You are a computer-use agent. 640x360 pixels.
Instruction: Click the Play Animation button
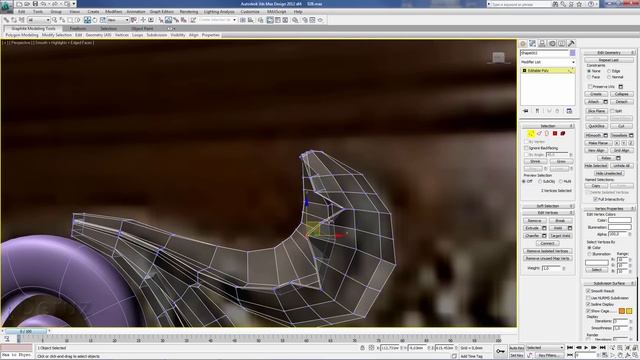(x=586, y=348)
